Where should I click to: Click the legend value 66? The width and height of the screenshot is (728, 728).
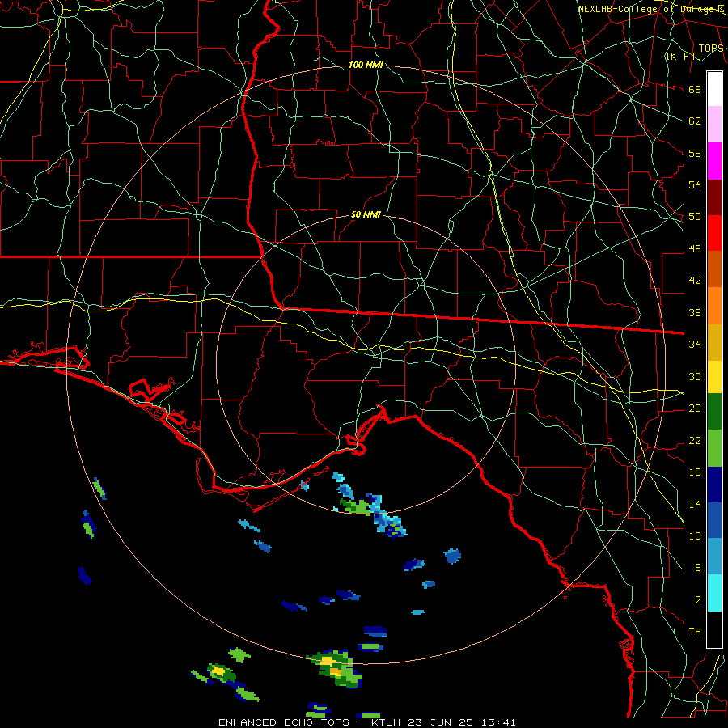tap(695, 90)
